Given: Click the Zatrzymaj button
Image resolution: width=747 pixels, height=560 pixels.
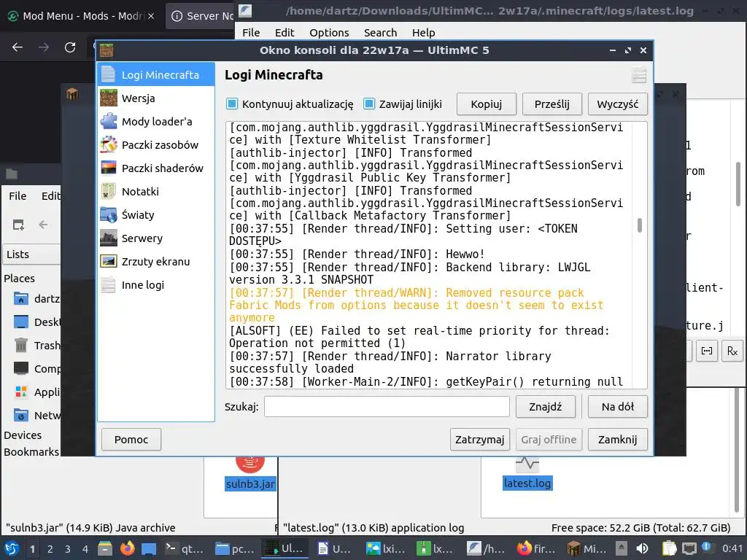Looking at the screenshot, I should tap(480, 439).
